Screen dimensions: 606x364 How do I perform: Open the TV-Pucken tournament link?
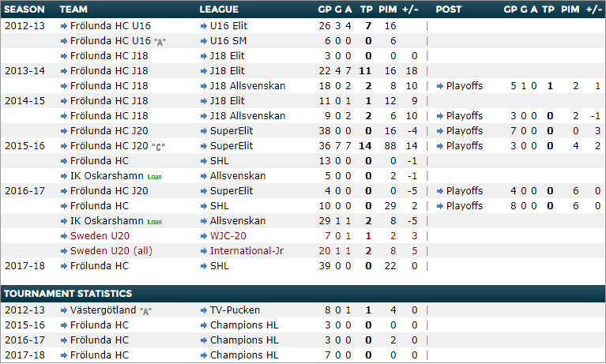click(x=235, y=310)
